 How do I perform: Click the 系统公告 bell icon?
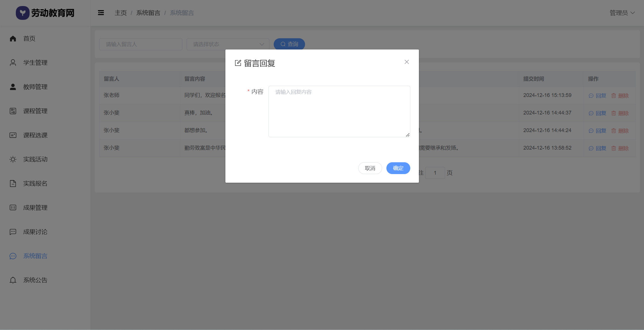coord(13,280)
